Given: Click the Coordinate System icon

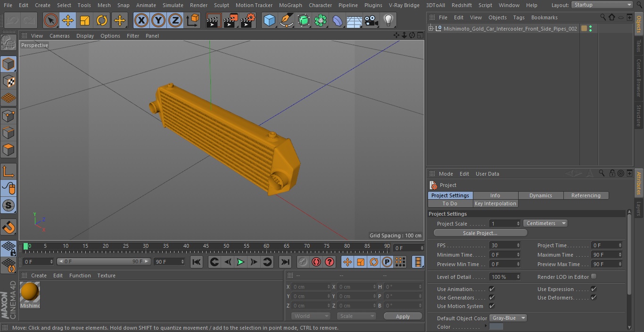Looking at the screenshot, I should tap(193, 21).
